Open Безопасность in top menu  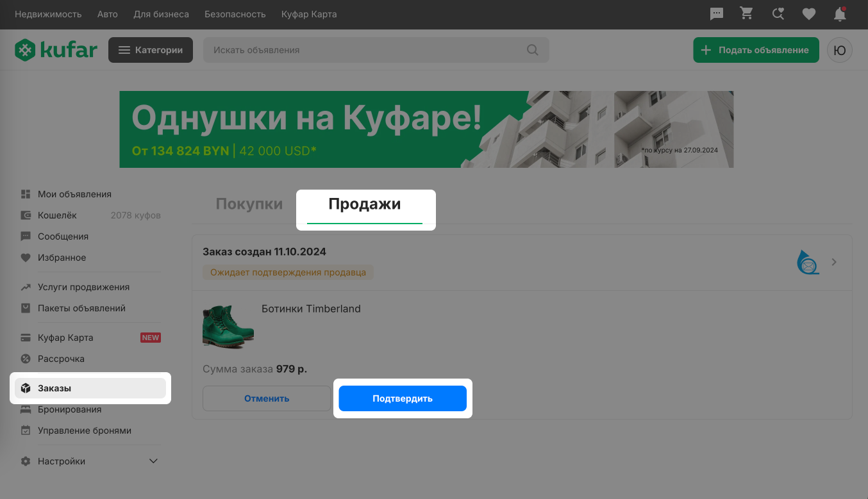[x=235, y=14]
